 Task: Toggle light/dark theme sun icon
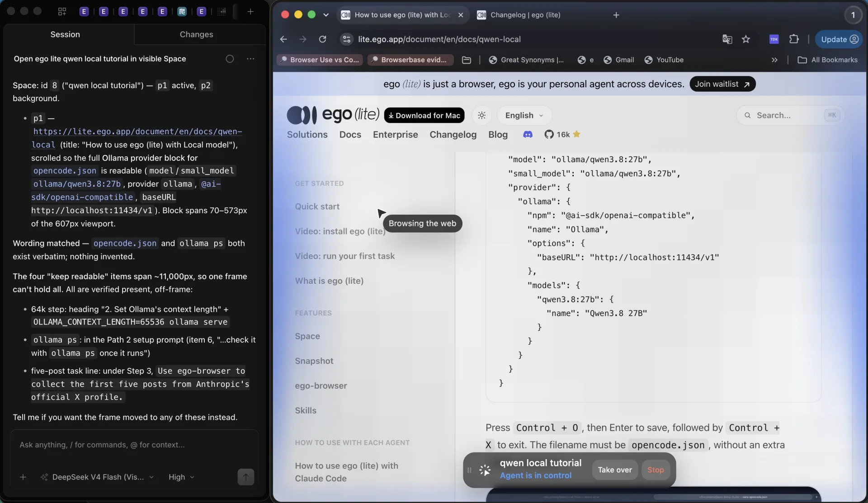pyautogui.click(x=482, y=115)
